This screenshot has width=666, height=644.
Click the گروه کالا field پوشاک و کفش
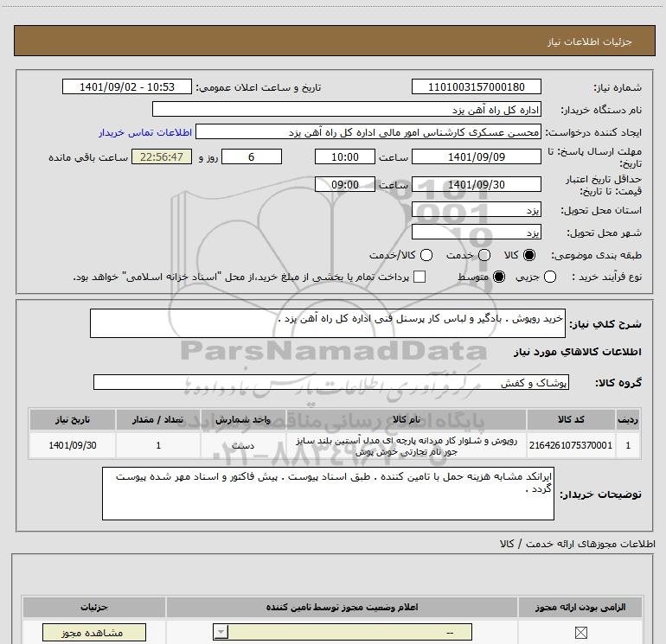coord(331,382)
